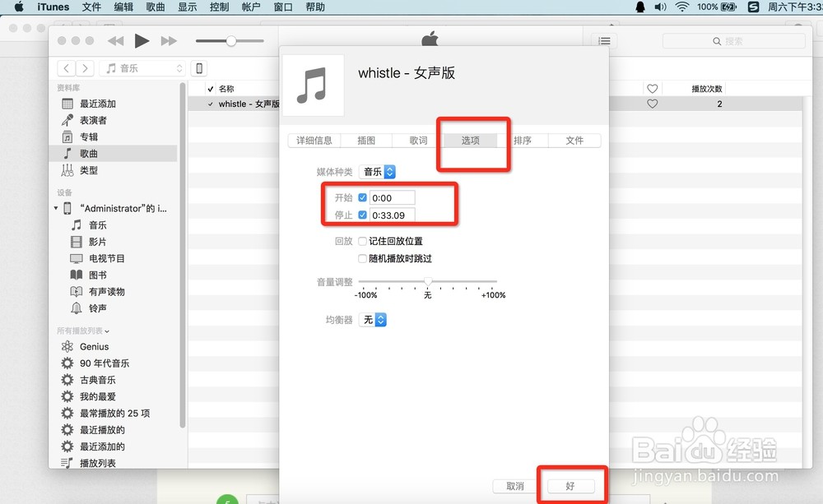Screen dimensions: 823x504
Task: Click the playback volume slider in toolbar
Action: coord(230,41)
